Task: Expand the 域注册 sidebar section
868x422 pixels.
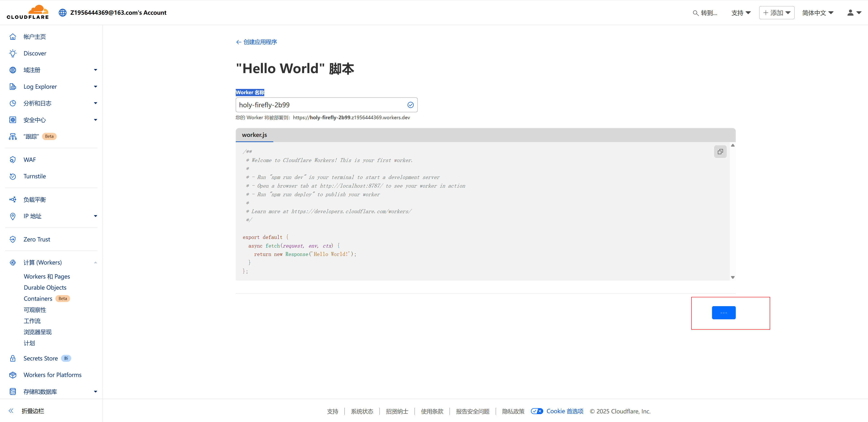Action: (95, 70)
